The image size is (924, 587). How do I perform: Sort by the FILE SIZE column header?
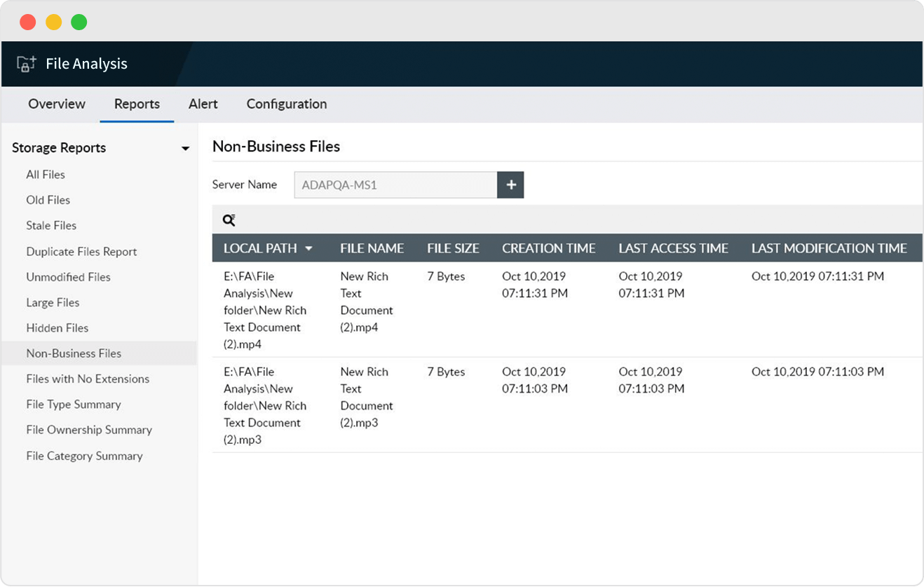[x=453, y=248]
